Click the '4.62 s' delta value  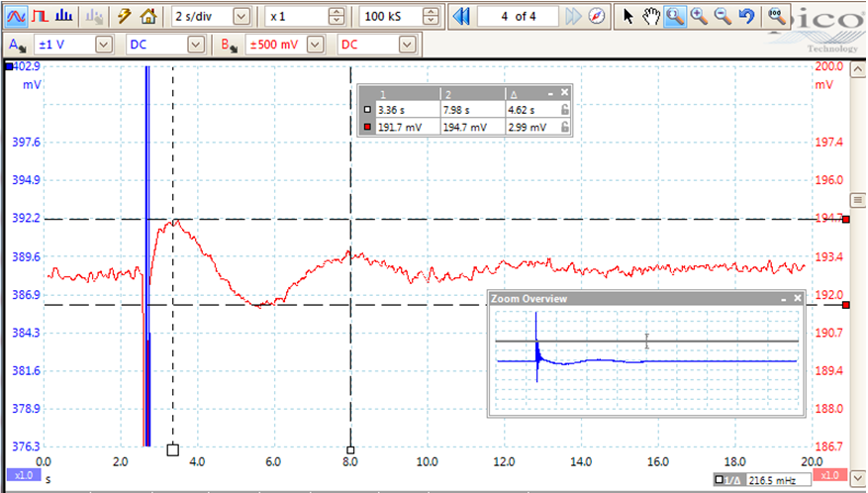[x=521, y=110]
